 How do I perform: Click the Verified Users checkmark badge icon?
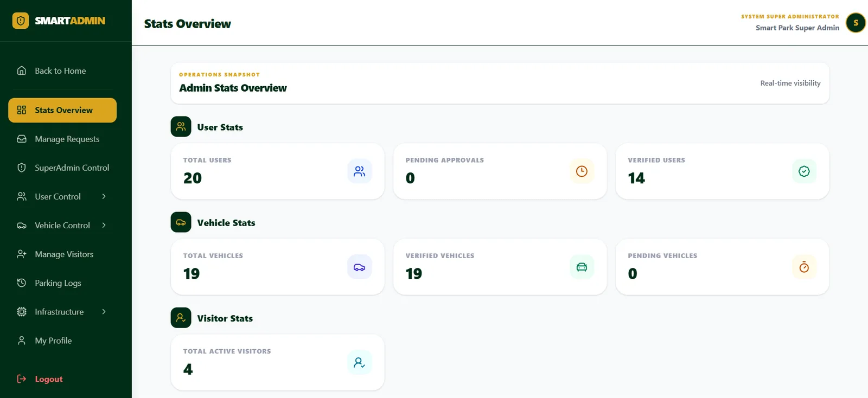point(804,171)
